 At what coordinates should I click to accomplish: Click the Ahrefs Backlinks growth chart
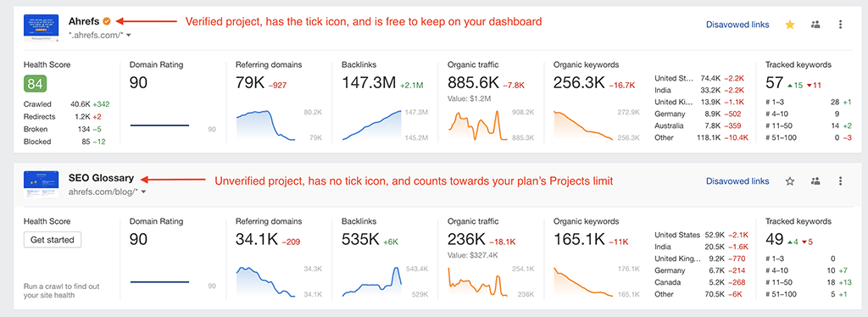click(x=371, y=125)
